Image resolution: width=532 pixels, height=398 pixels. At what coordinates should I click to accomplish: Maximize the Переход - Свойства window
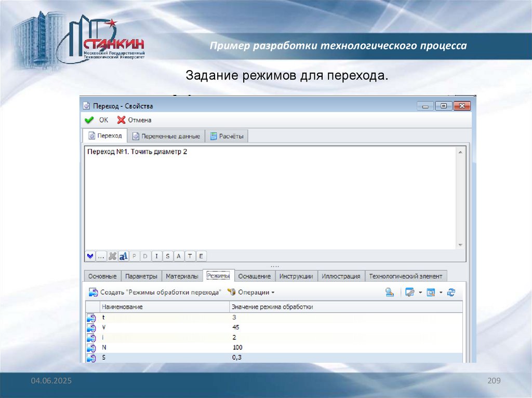pyautogui.click(x=444, y=106)
